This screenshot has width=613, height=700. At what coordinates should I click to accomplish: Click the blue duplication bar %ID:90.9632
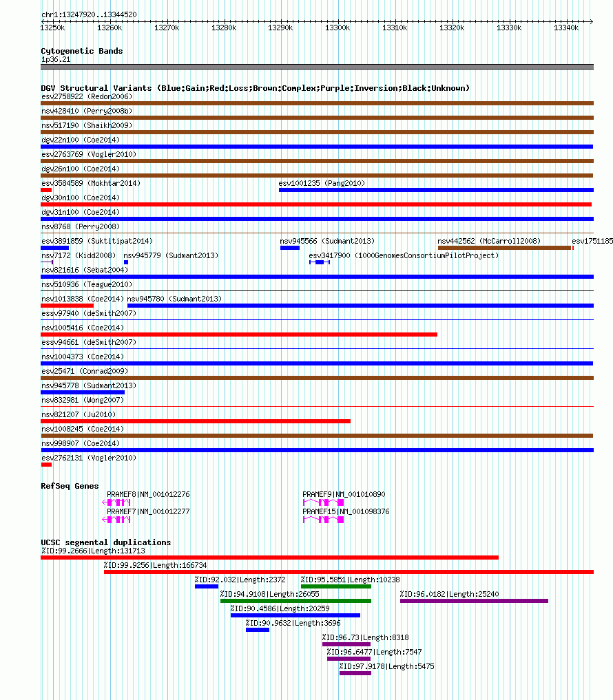click(258, 630)
